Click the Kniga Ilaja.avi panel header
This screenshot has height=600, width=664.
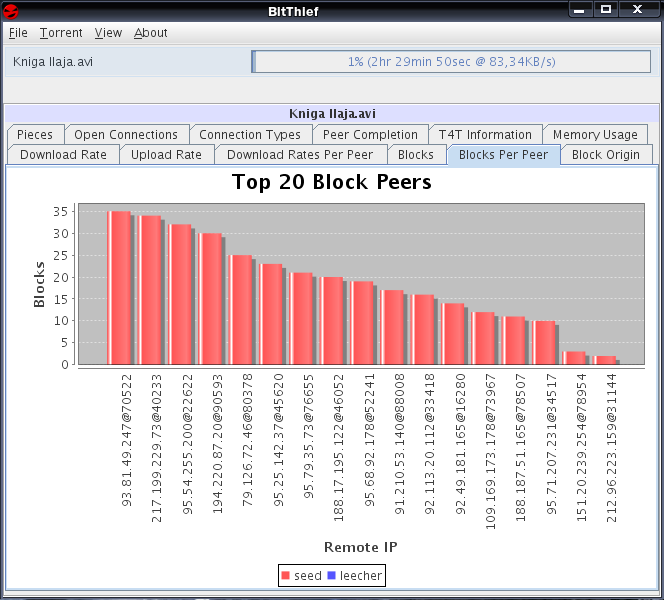332,113
